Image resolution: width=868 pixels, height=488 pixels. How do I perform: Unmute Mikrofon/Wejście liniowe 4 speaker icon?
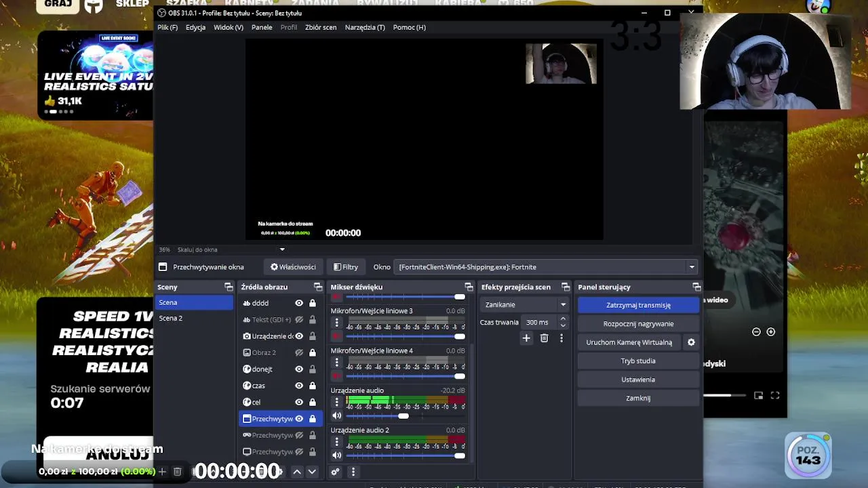click(337, 376)
